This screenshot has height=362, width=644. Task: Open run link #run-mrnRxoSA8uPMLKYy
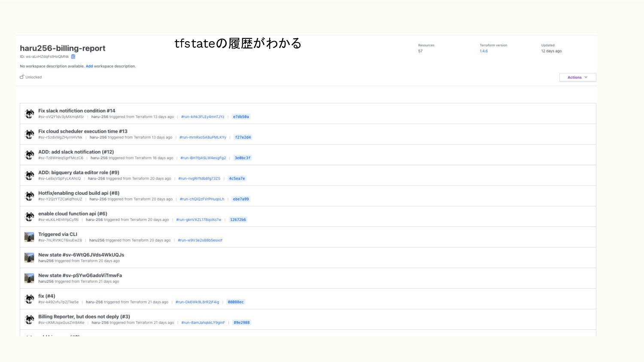click(x=203, y=137)
